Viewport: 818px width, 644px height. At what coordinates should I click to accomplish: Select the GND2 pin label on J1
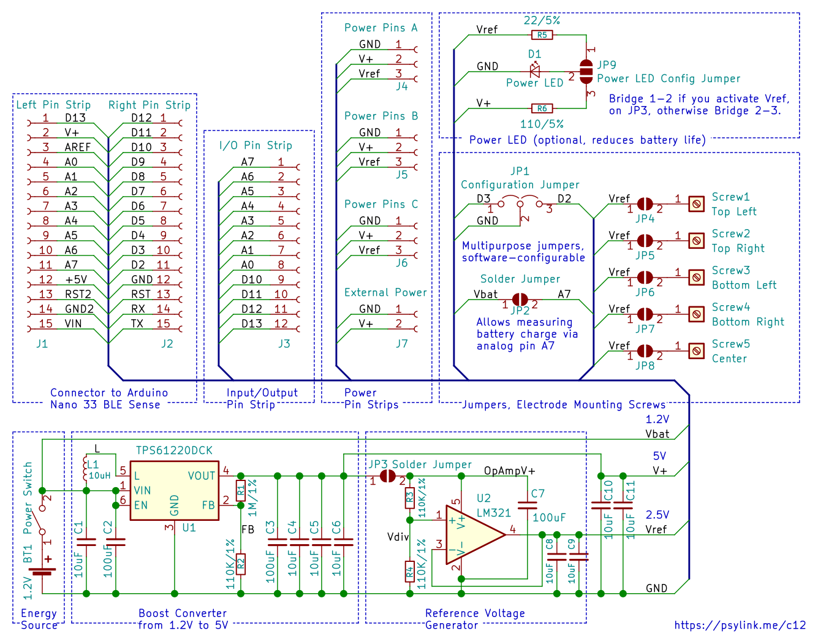pos(80,309)
